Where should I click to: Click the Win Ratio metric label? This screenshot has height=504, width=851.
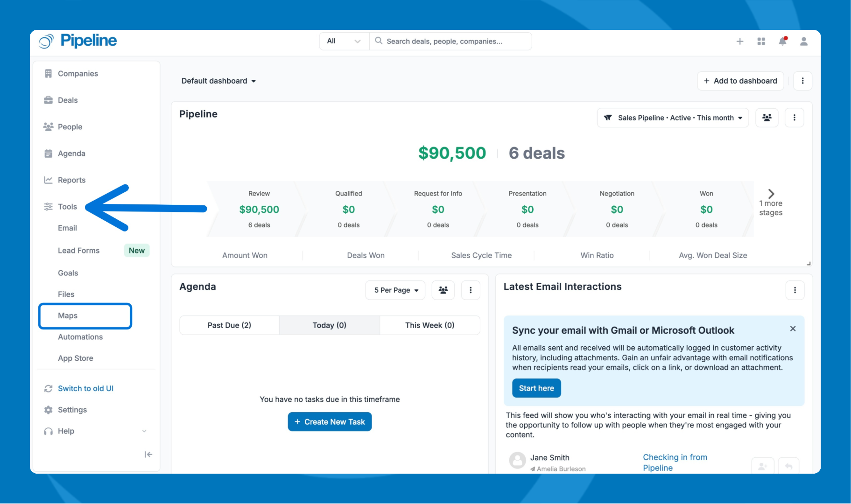(x=597, y=255)
